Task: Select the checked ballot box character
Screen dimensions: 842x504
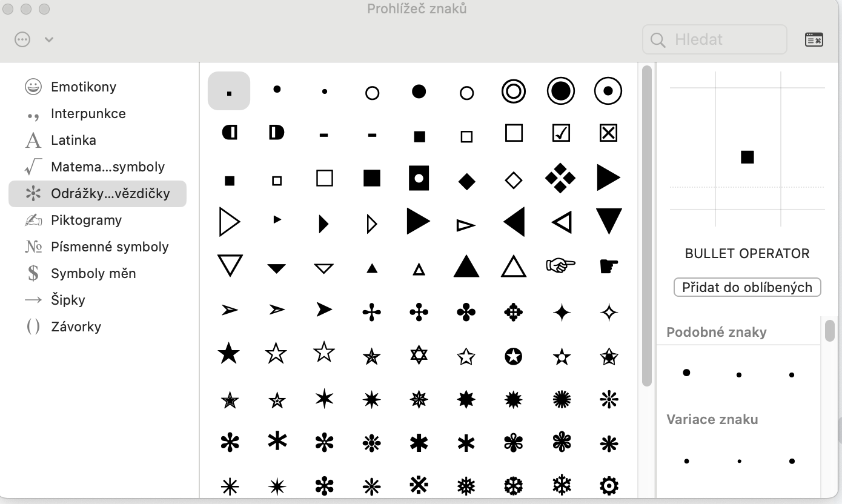Action: (562, 133)
